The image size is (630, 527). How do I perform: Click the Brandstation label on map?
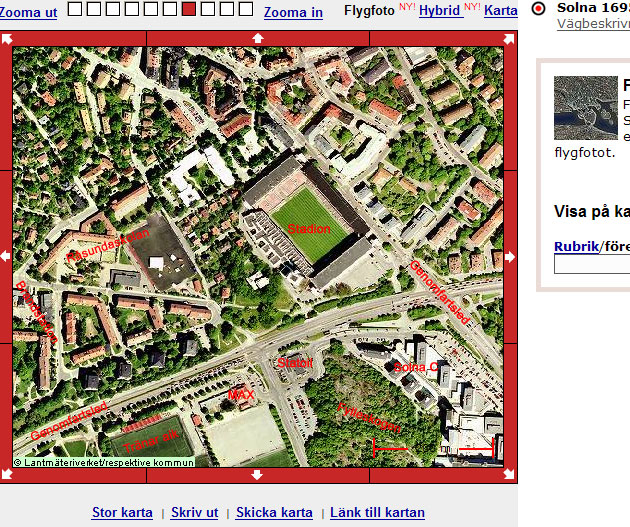click(x=37, y=311)
